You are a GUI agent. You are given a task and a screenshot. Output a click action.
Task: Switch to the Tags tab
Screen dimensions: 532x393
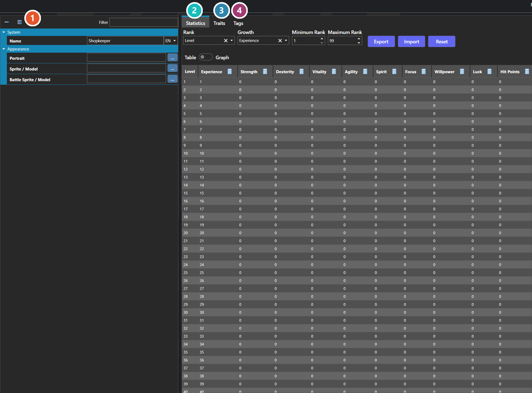[238, 23]
